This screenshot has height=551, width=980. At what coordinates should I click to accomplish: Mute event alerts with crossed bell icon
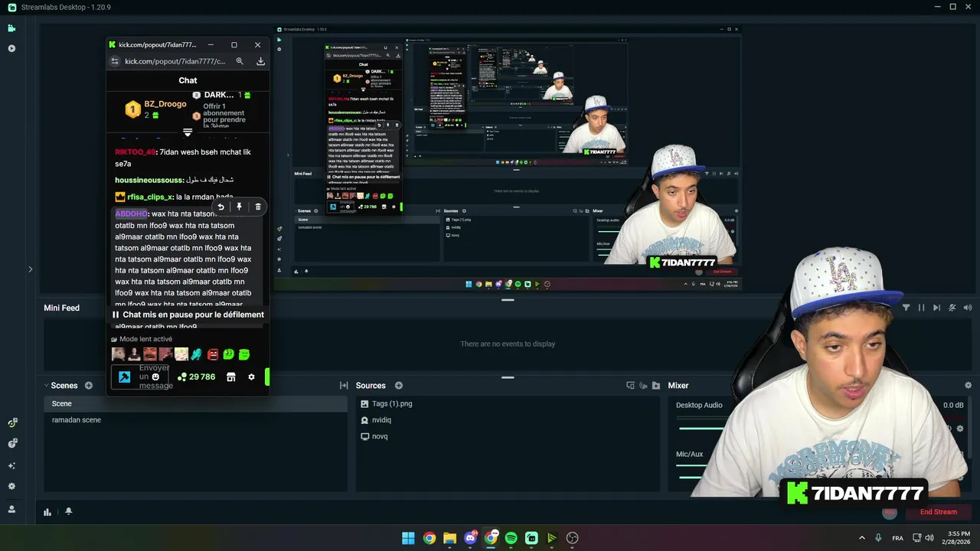952,308
